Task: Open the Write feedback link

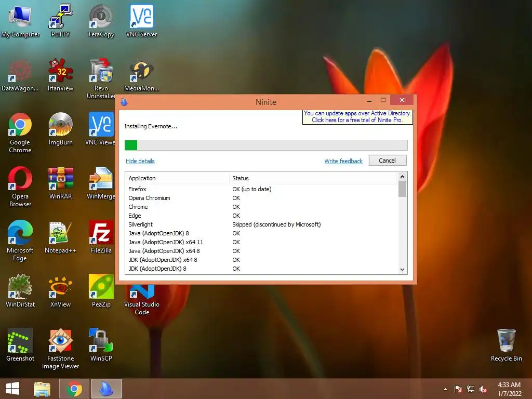Action: 343,161
